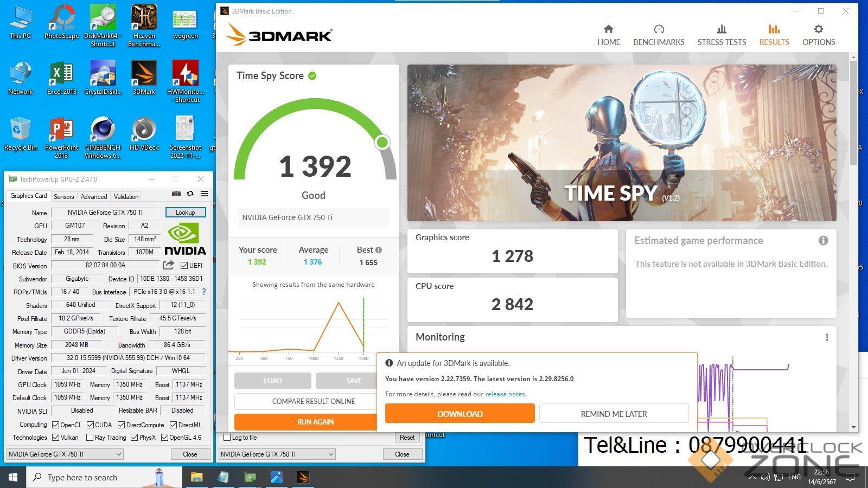Click the GPU-Z refresh icon
The width and height of the screenshot is (868, 488).
[190, 194]
